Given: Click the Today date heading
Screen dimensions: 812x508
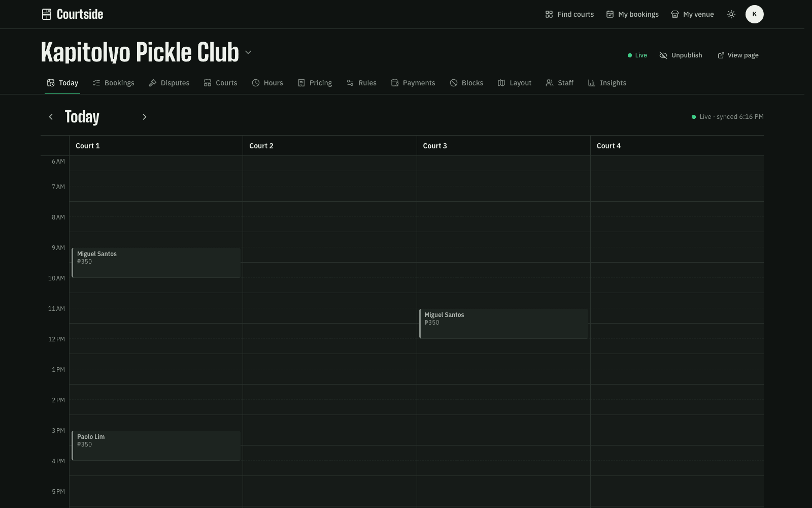Looking at the screenshot, I should click(x=82, y=117).
